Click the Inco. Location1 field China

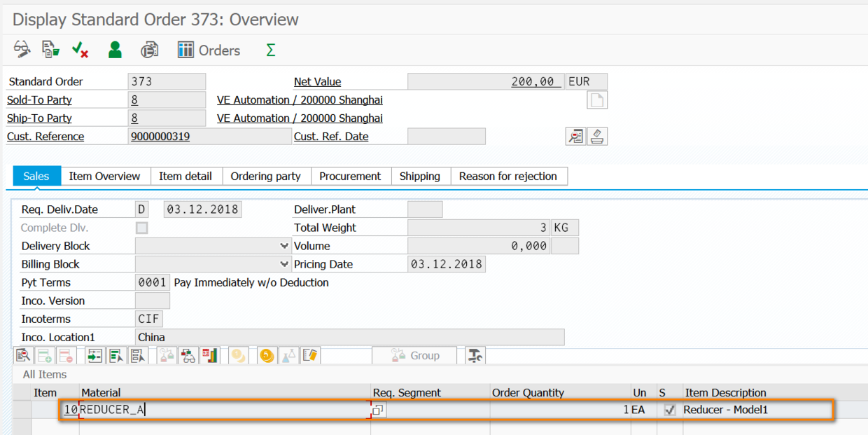tap(350, 337)
